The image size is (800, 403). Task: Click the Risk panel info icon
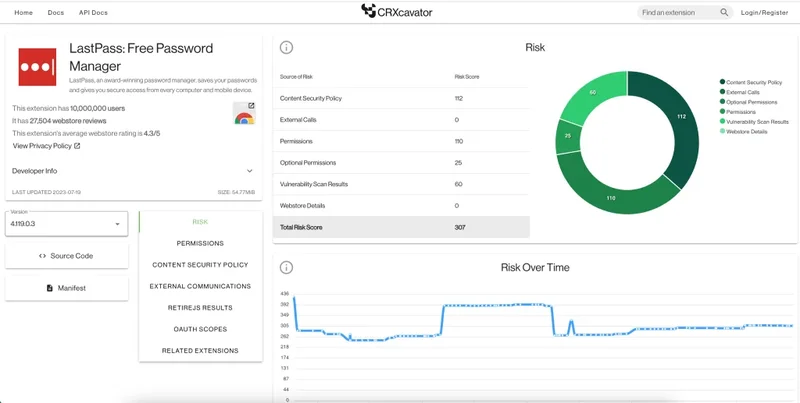286,47
